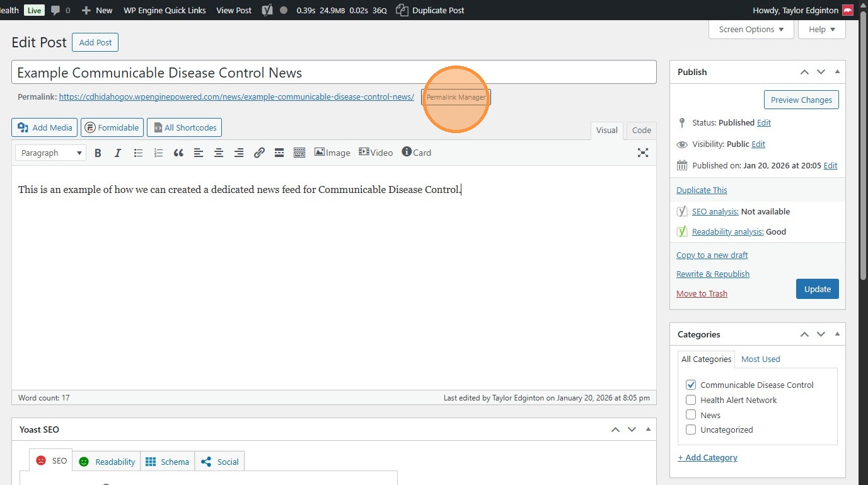The height and width of the screenshot is (485, 868).
Task: Move the Yoast SEO panel down
Action: [x=632, y=429]
